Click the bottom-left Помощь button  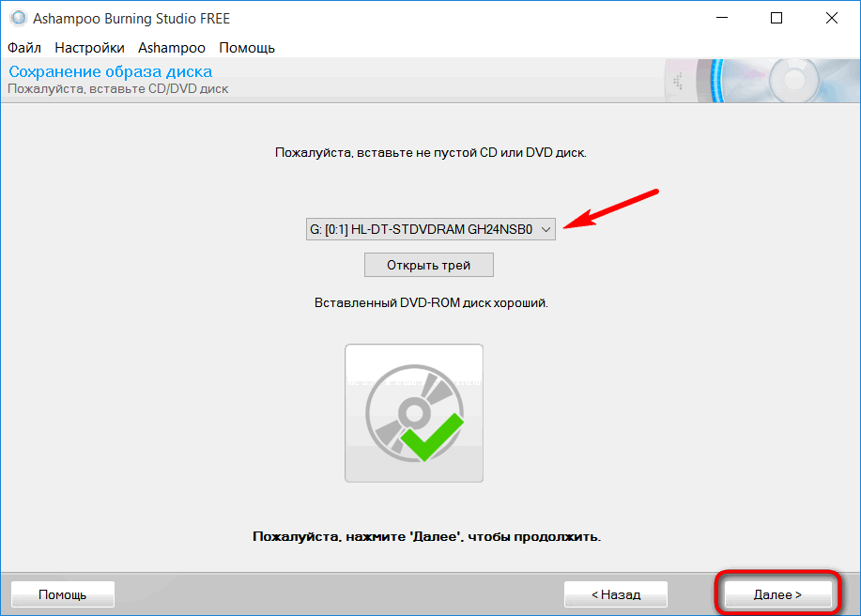coord(63,594)
